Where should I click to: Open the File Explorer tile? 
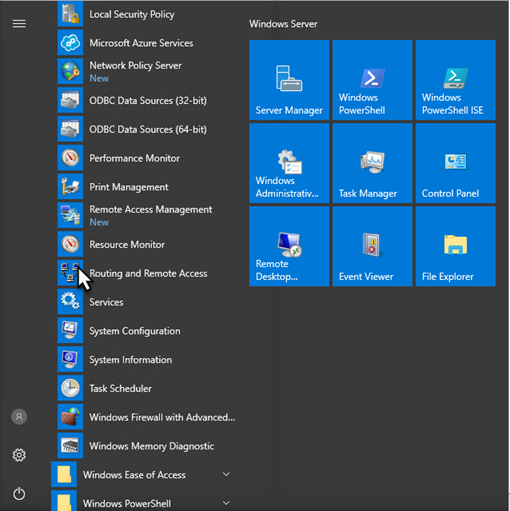tap(455, 246)
